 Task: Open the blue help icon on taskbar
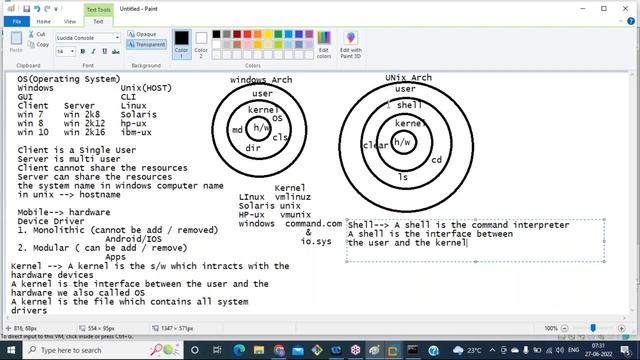[x=433, y=350]
